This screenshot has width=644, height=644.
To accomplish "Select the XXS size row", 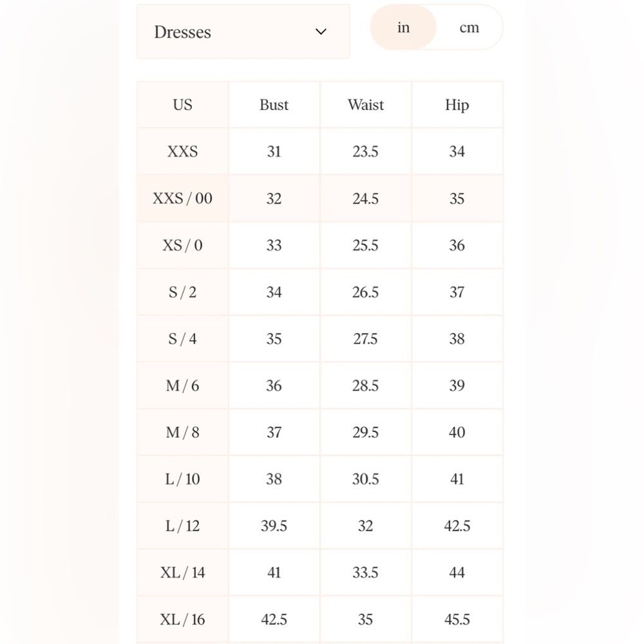I will click(x=320, y=151).
